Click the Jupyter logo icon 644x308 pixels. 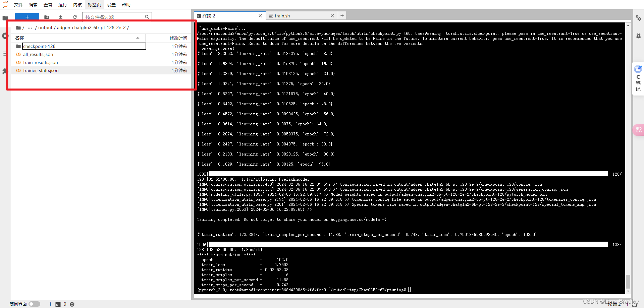coord(5,4)
